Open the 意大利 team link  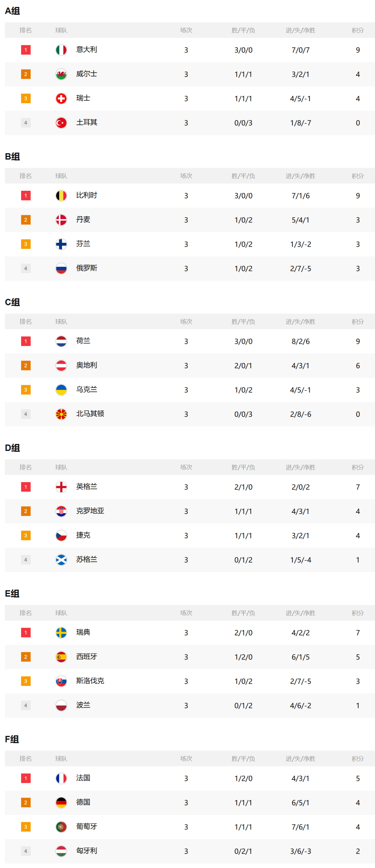[86, 50]
